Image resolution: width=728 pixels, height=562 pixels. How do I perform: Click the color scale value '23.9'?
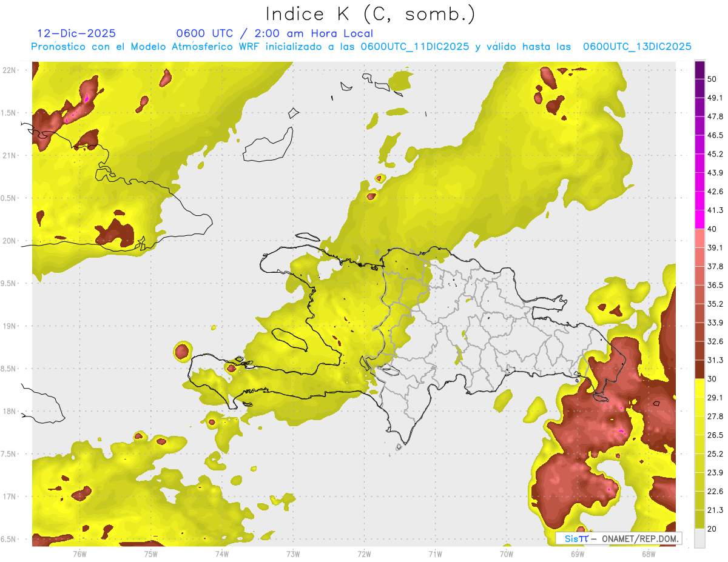pyautogui.click(x=715, y=472)
